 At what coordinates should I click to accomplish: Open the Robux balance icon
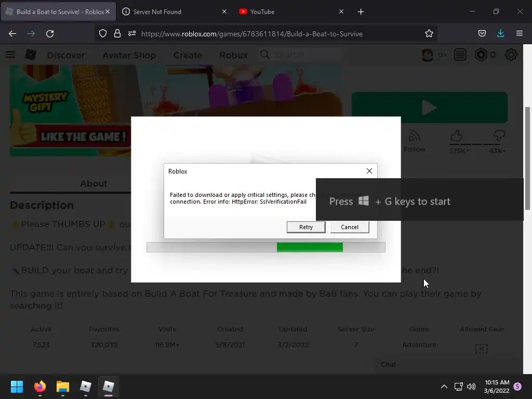481,55
